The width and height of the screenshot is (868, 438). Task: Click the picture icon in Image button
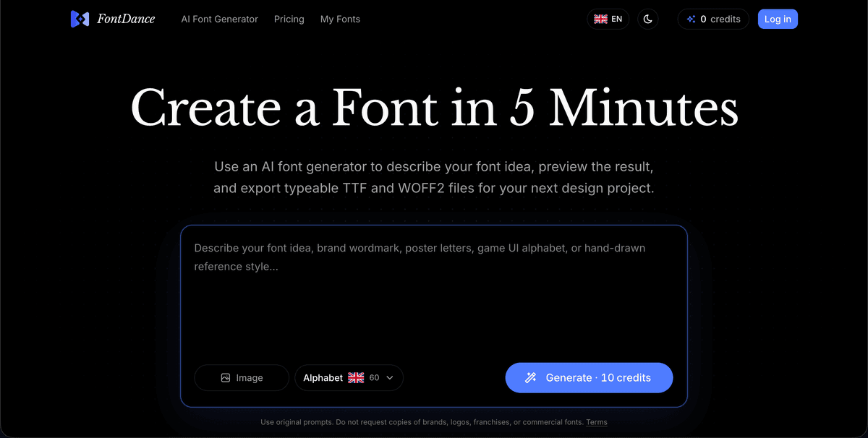226,378
